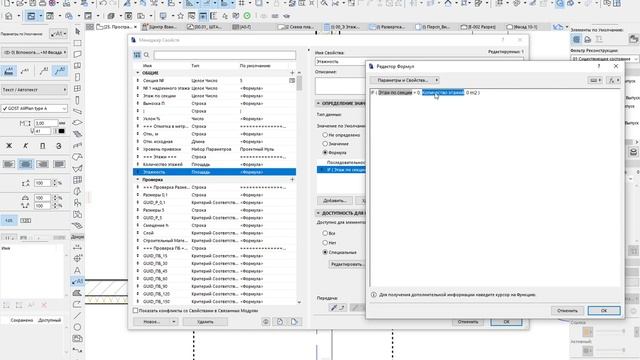Open Параметры и Свойства dropdown in Formula Editor
The image size is (640, 360).
click(x=404, y=80)
